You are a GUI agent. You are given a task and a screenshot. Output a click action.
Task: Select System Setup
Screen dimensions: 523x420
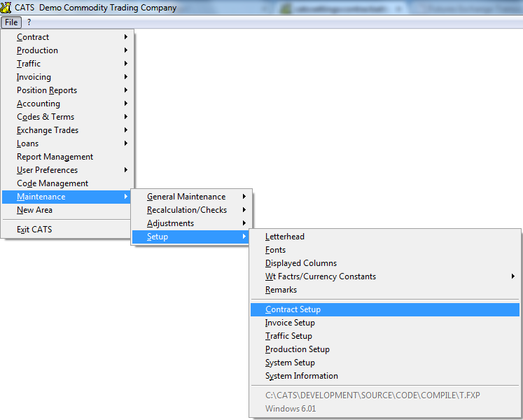pos(385,363)
